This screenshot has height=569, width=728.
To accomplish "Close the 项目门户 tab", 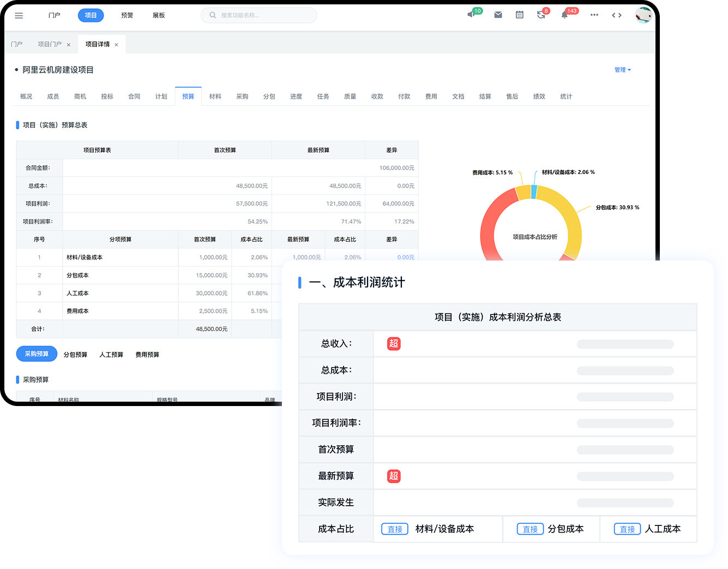I will (x=69, y=45).
